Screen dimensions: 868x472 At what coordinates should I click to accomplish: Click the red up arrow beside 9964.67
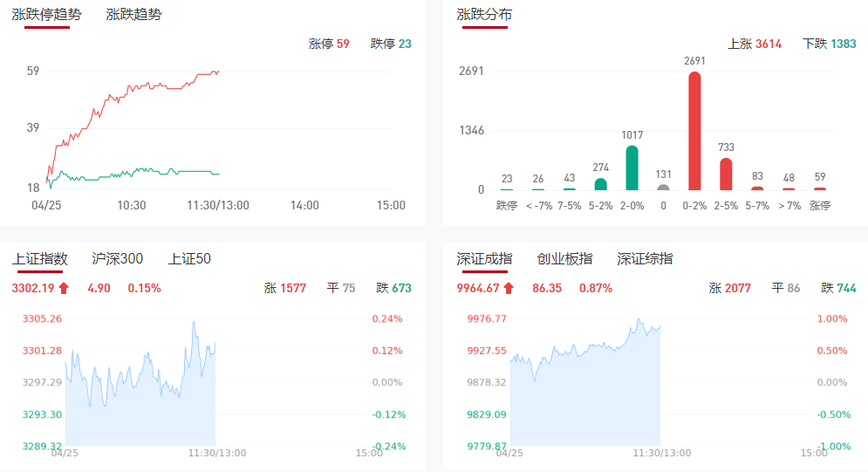(x=509, y=288)
